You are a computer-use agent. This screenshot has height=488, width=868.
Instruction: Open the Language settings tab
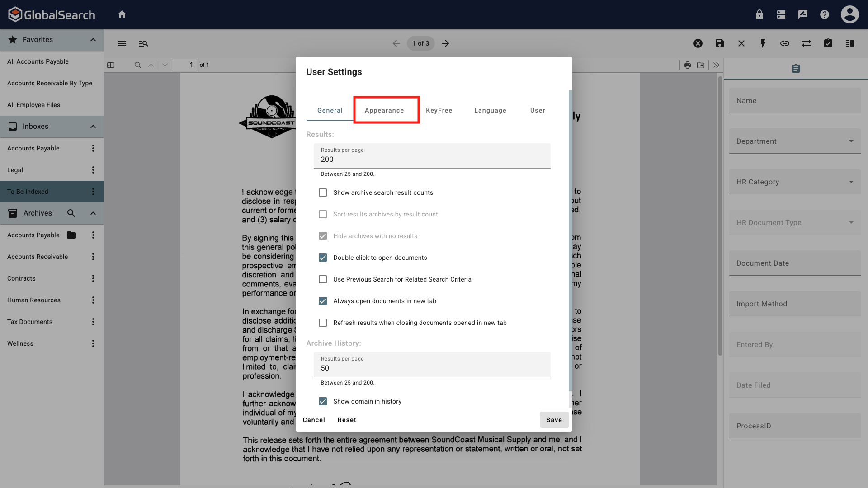[490, 110]
